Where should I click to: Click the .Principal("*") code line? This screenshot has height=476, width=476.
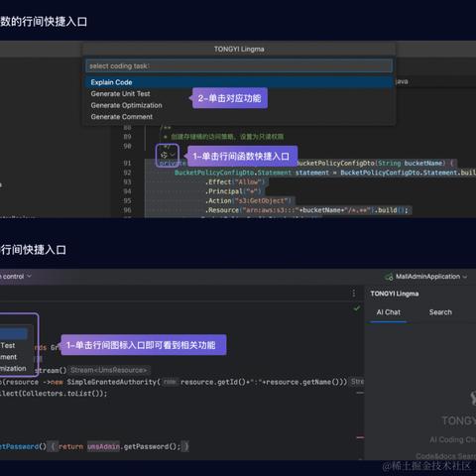[x=234, y=191]
